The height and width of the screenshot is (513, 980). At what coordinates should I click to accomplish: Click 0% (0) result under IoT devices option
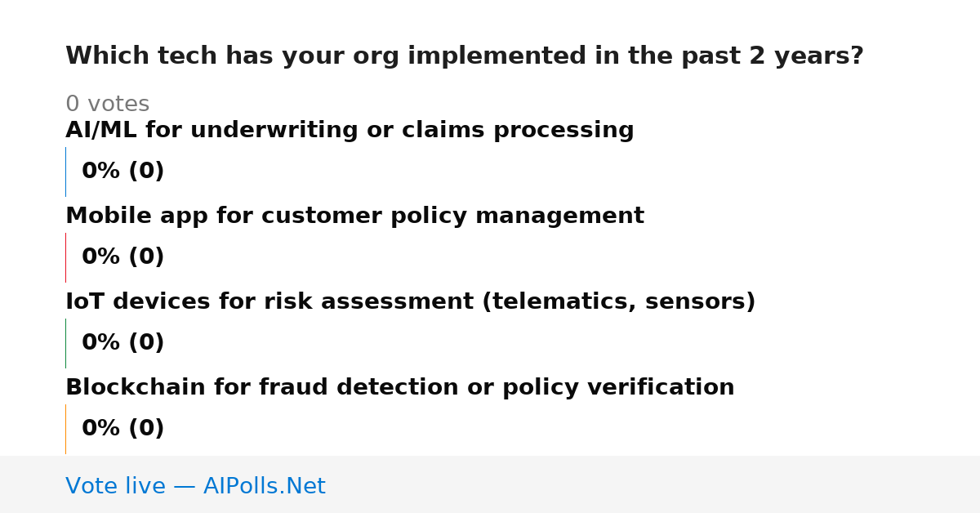coord(122,343)
